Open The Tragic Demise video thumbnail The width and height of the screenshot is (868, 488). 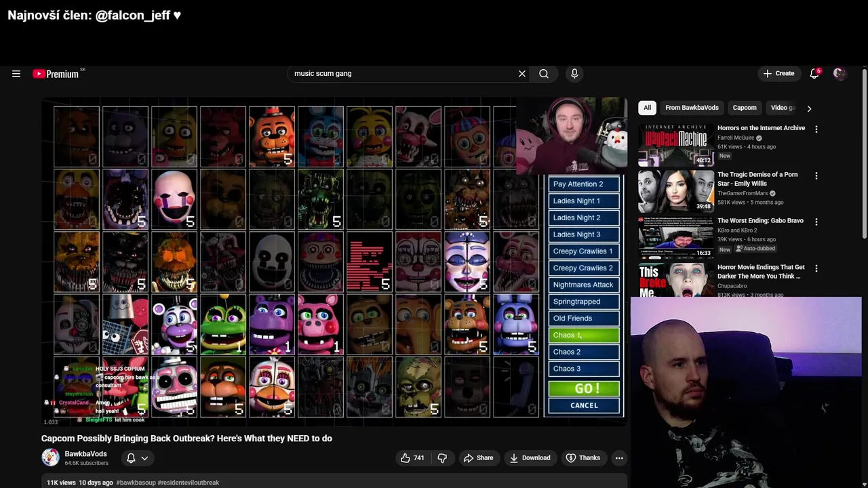(675, 191)
